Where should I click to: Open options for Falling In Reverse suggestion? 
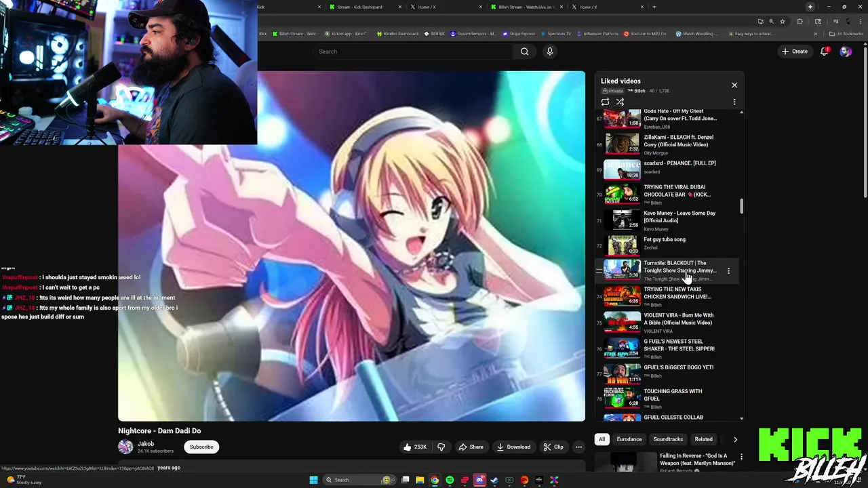point(741,457)
